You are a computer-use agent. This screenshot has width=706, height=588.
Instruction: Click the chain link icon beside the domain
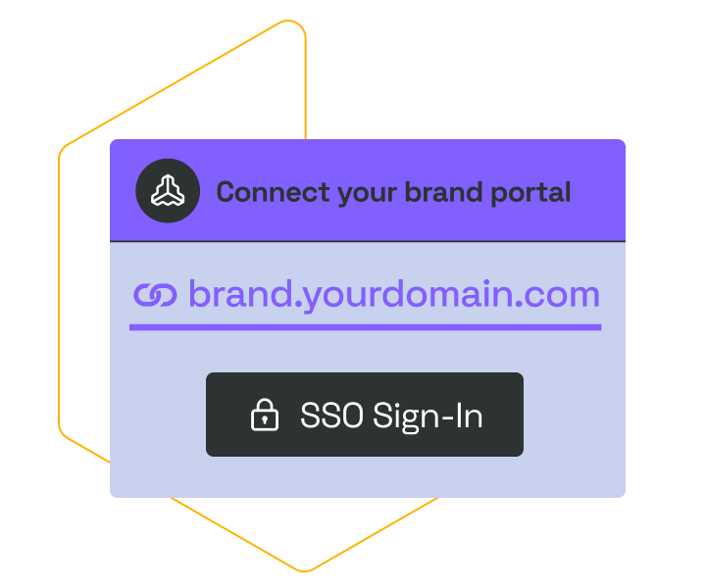pyautogui.click(x=155, y=295)
